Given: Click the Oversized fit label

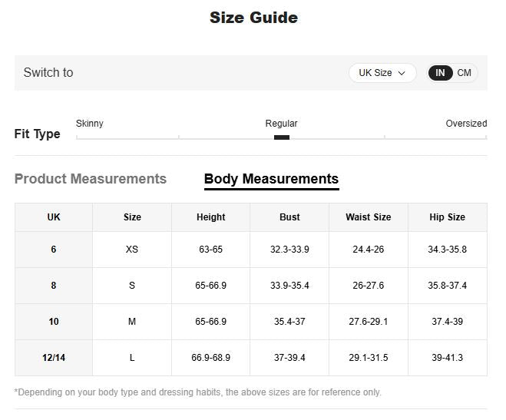Looking at the screenshot, I should [x=466, y=124].
